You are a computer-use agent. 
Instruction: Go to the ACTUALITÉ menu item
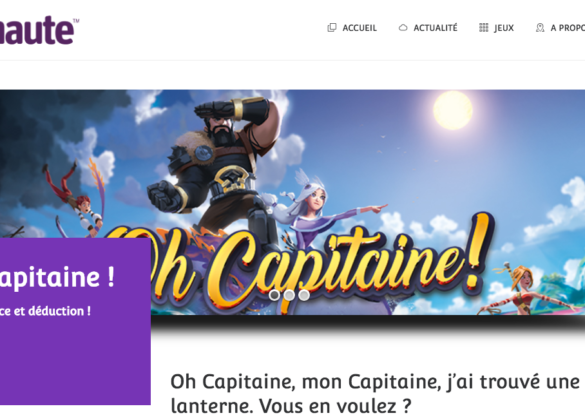(435, 28)
